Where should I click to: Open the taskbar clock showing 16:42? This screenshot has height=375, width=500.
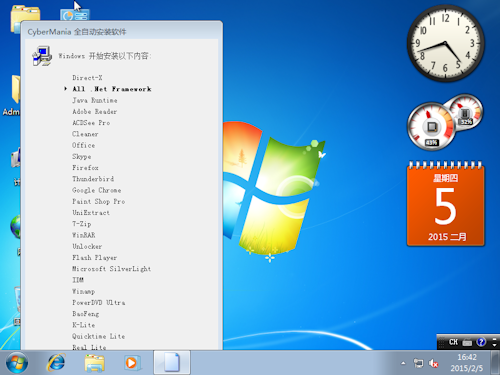tap(467, 363)
